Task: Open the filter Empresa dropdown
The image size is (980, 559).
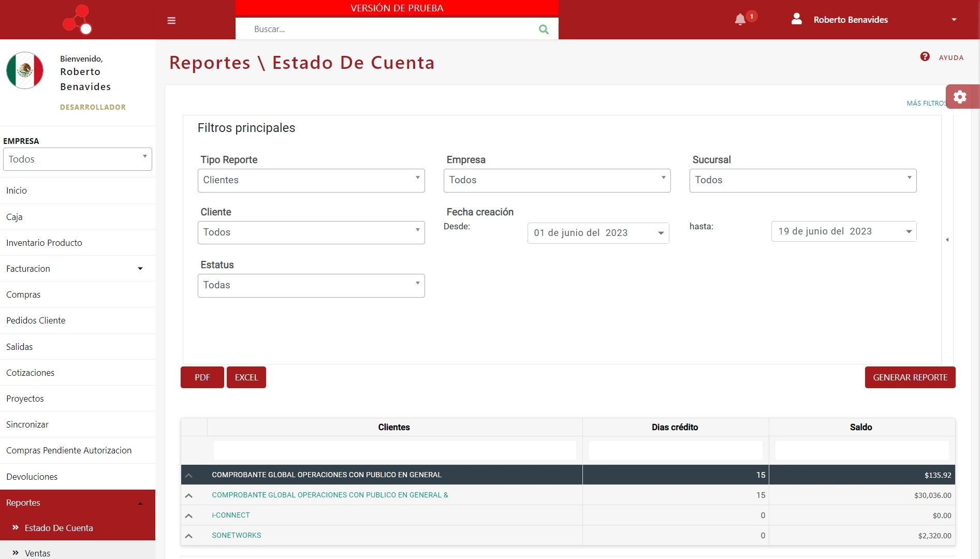Action: [557, 180]
